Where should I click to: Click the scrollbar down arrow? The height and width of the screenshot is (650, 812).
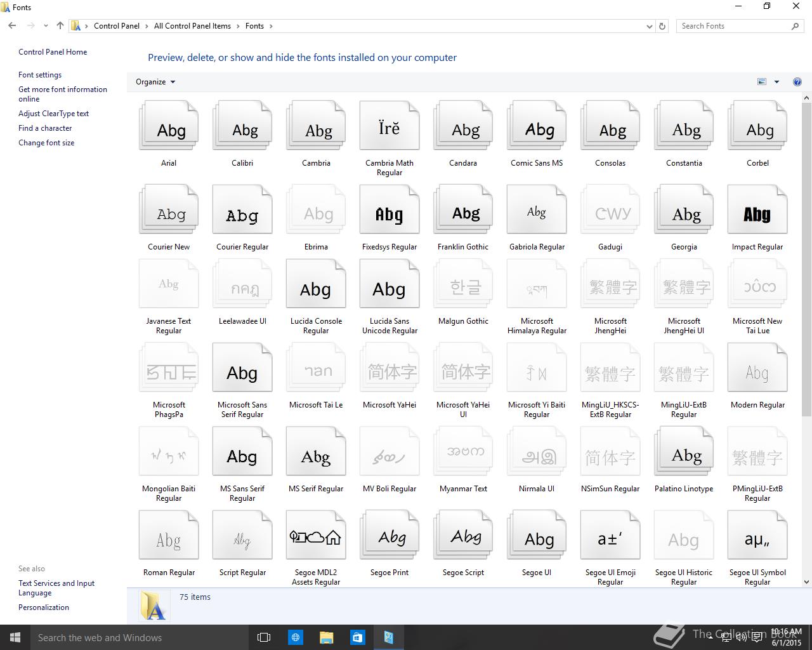coord(807,581)
